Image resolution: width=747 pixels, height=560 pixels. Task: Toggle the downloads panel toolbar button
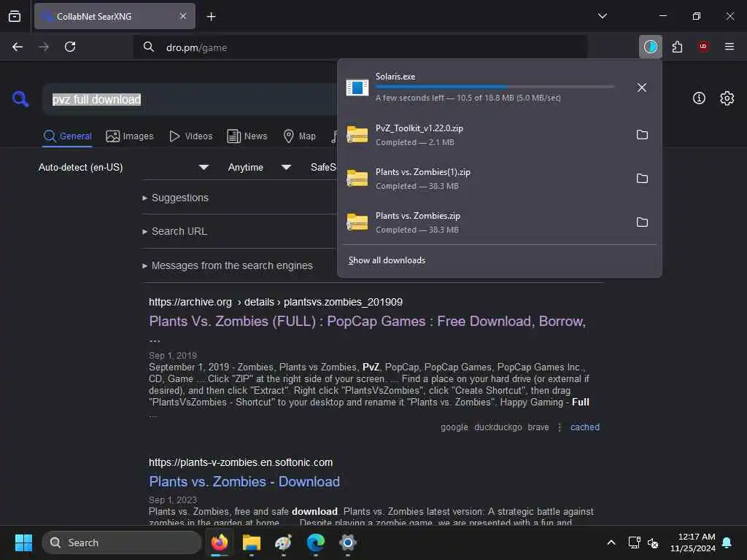pyautogui.click(x=650, y=47)
